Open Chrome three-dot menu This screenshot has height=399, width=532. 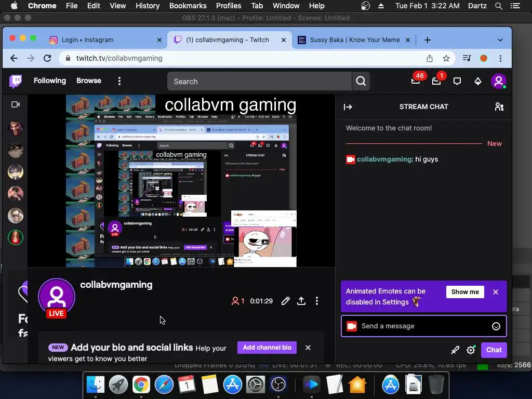pyautogui.click(x=500, y=58)
